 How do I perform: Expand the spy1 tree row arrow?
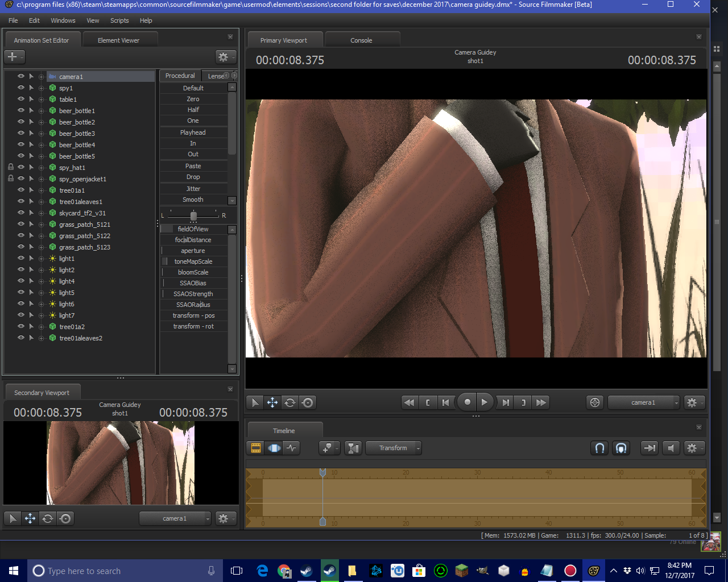click(31, 88)
